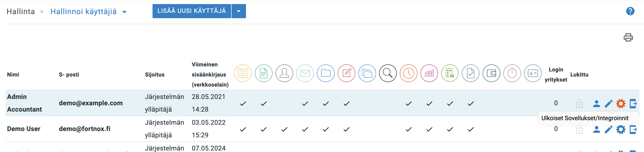Screen dimensions: 644x152
Task: Click the orange clock column icon
Action: 408,73
